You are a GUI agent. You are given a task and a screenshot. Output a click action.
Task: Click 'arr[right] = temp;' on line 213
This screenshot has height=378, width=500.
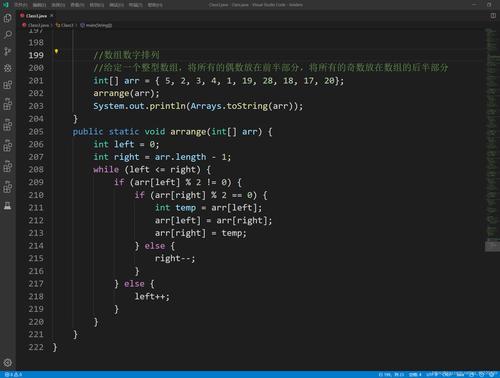(201, 233)
